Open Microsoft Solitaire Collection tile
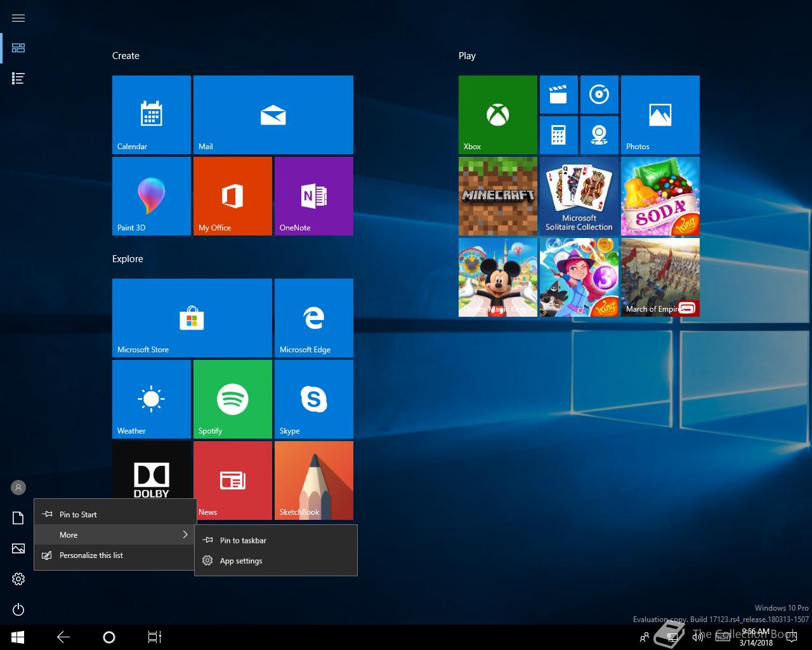Image resolution: width=812 pixels, height=650 pixels. point(579,196)
